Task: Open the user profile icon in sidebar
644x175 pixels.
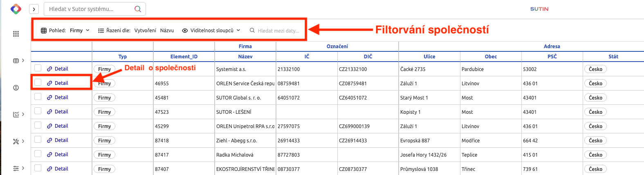Action: 16,88
